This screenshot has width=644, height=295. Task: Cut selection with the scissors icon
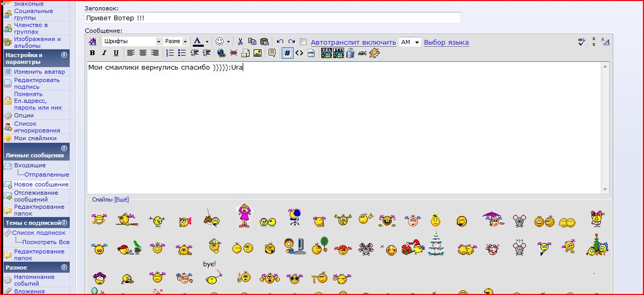click(x=241, y=42)
